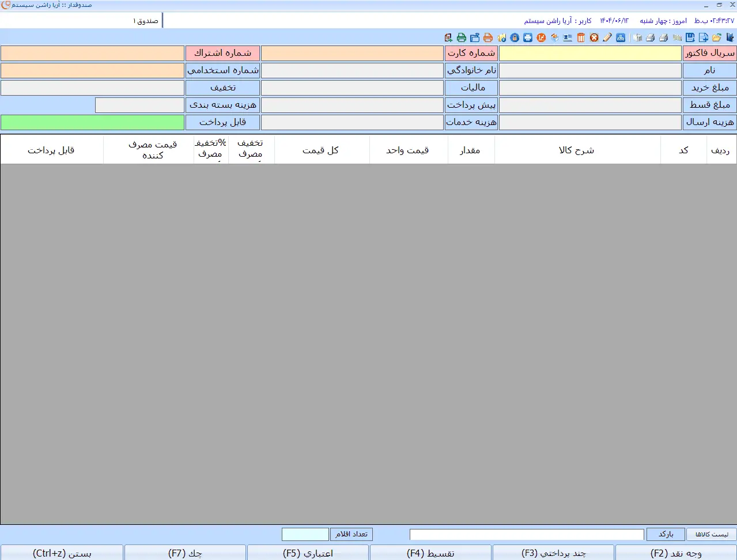Click the شماره كارت card number field

pyautogui.click(x=352, y=54)
